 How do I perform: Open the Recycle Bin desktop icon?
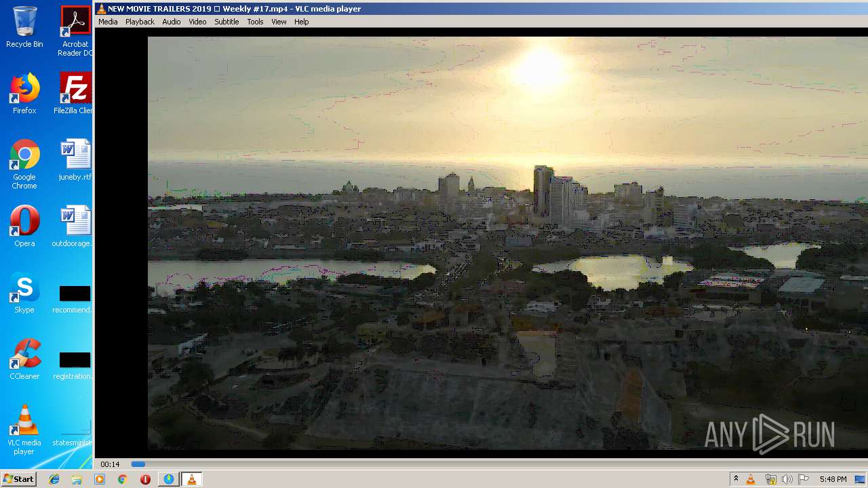click(x=24, y=27)
